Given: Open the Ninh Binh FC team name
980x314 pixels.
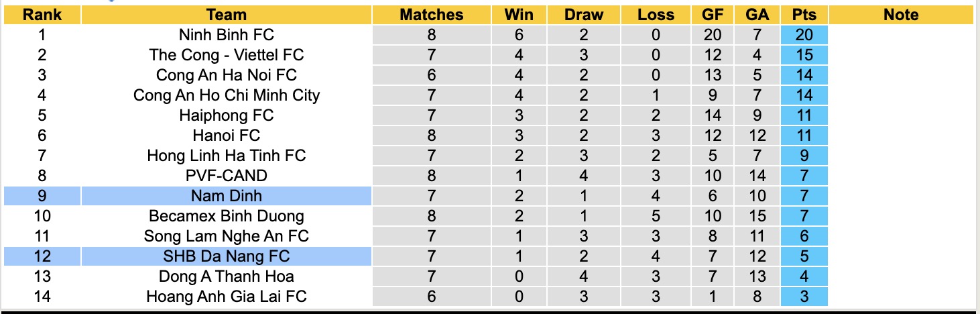Looking at the screenshot, I should tap(227, 35).
